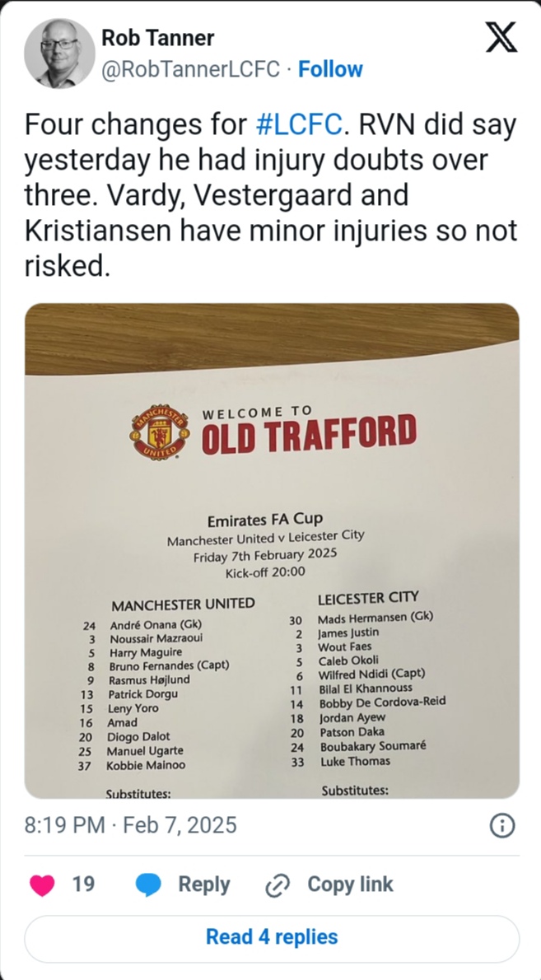Click the Feb 7, 2025 date
The width and height of the screenshot is (541, 980).
180,825
